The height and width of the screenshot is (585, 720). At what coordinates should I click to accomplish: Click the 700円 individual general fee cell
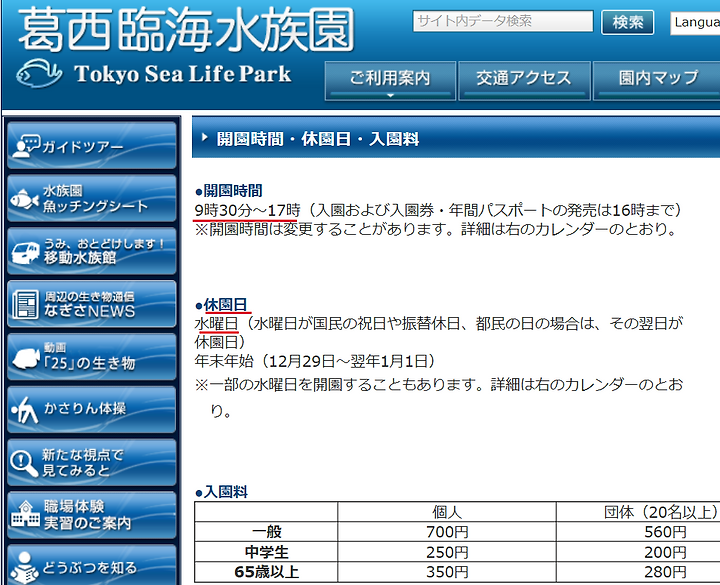[447, 532]
